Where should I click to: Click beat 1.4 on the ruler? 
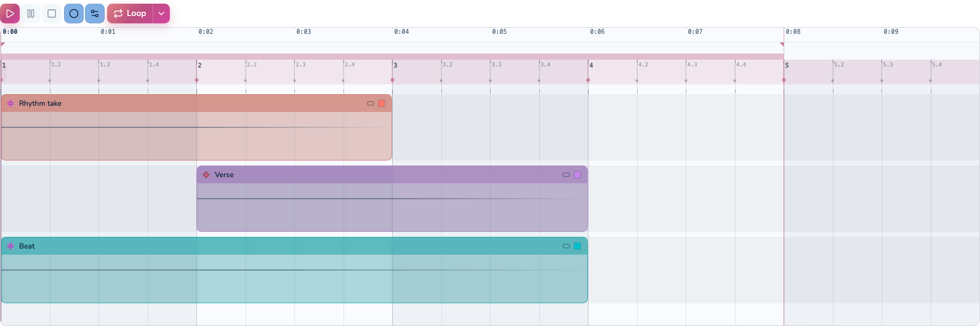pos(154,65)
